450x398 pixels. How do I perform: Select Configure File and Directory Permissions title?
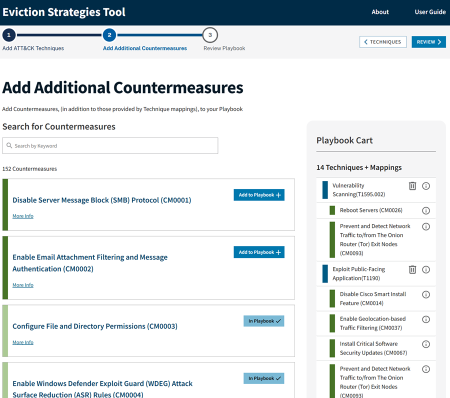(x=95, y=326)
